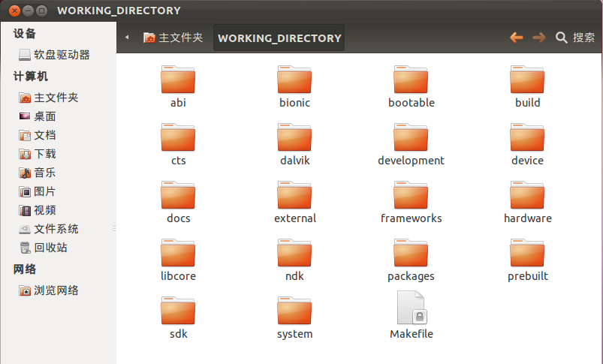Viewport: 603px width, 364px height.
Task: Select the cts folder icon
Action: click(178, 137)
